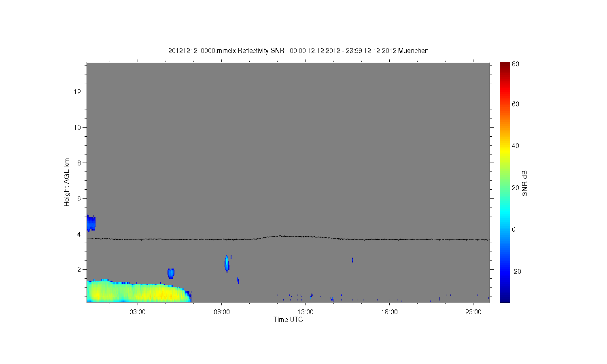This screenshot has height=364, width=607.
Task: Click the height tick label '6'
Action: (x=80, y=199)
